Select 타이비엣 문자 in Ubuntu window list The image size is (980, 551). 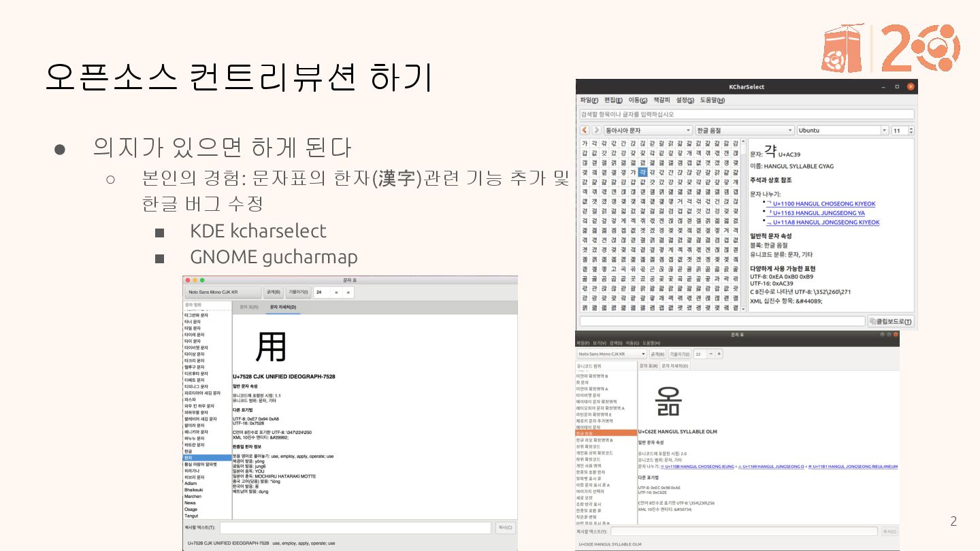[606, 395]
